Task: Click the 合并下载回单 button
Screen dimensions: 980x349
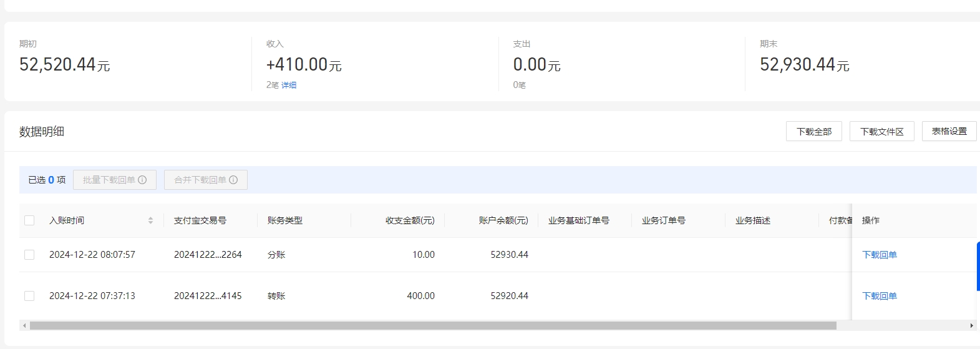Action: (x=206, y=180)
